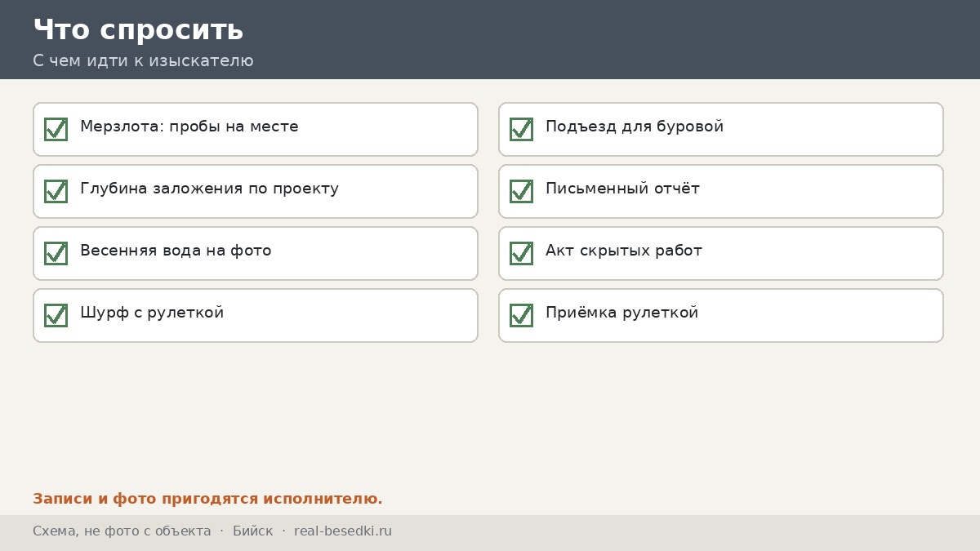Click the label Письменный отчёт
This screenshot has width=980, height=551.
(x=622, y=189)
